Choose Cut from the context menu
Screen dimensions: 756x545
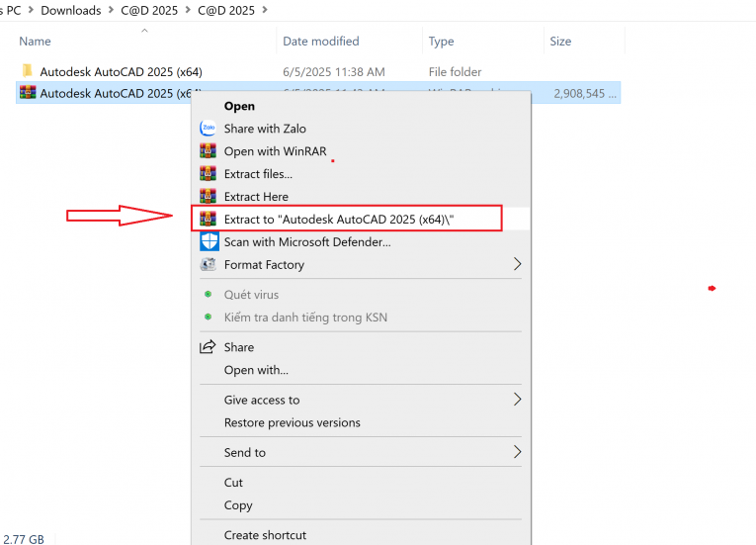tap(233, 483)
